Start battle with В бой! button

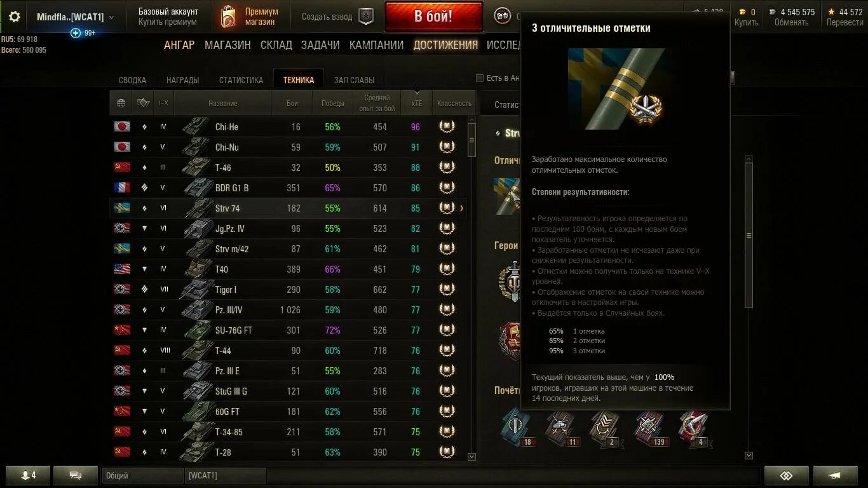coord(433,17)
